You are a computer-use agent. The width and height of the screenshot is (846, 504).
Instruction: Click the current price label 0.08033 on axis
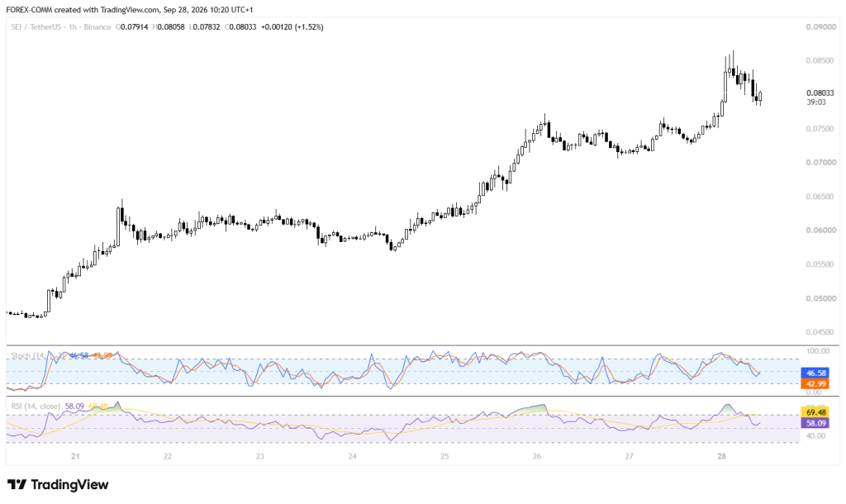point(820,93)
